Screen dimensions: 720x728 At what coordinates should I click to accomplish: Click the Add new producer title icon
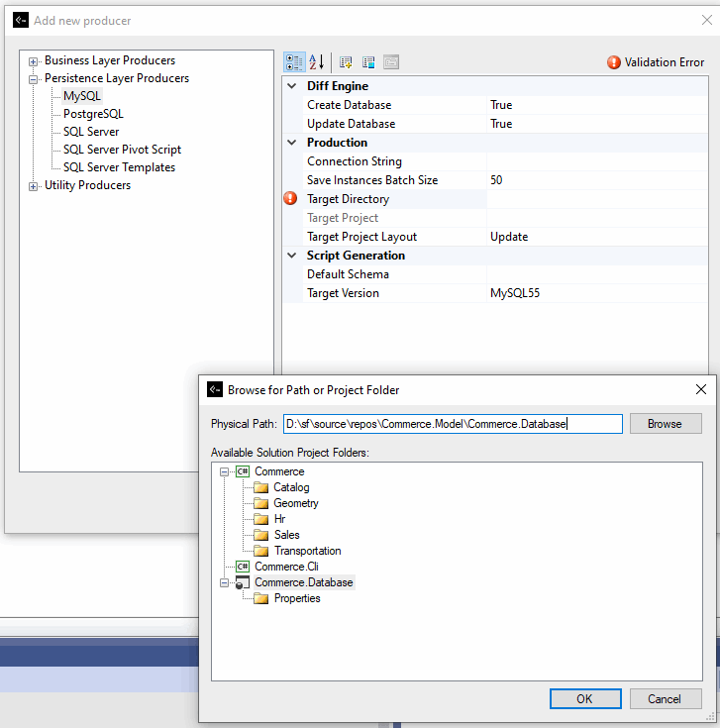pyautogui.click(x=21, y=21)
